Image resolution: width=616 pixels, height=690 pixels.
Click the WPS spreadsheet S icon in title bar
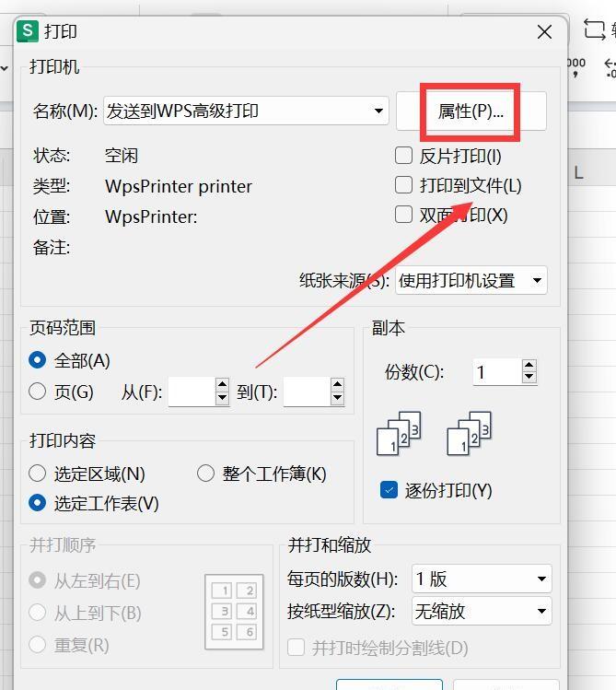pyautogui.click(x=28, y=31)
